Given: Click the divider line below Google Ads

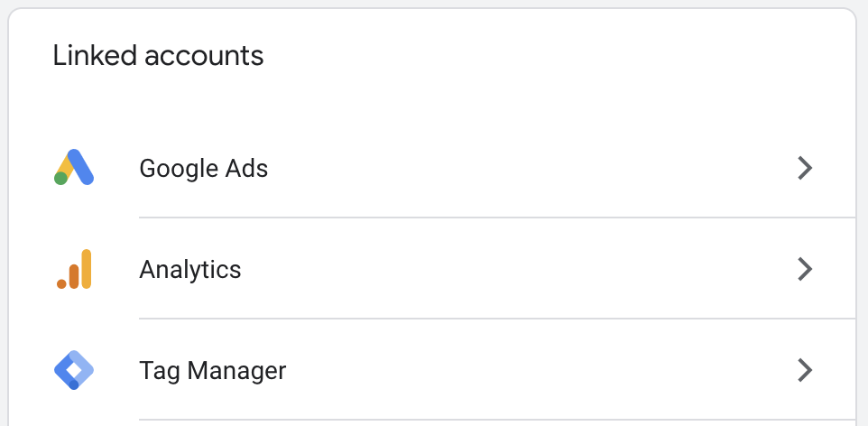Looking at the screenshot, I should 496,218.
